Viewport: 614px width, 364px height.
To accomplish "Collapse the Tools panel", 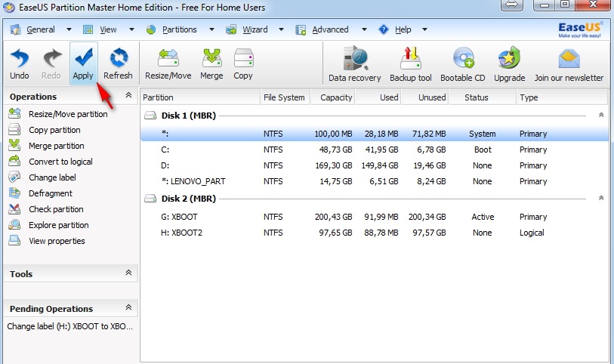I will [x=128, y=273].
